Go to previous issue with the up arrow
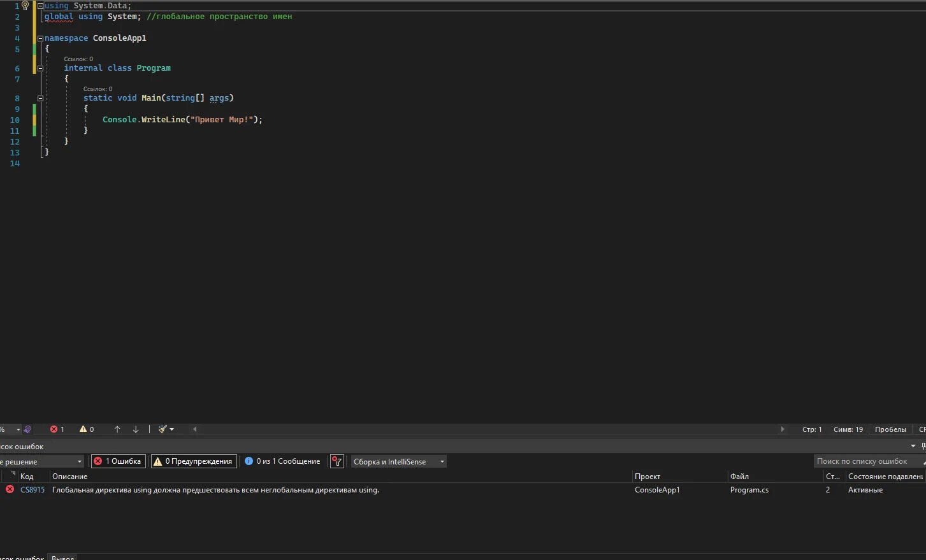The image size is (926, 560). [x=117, y=429]
